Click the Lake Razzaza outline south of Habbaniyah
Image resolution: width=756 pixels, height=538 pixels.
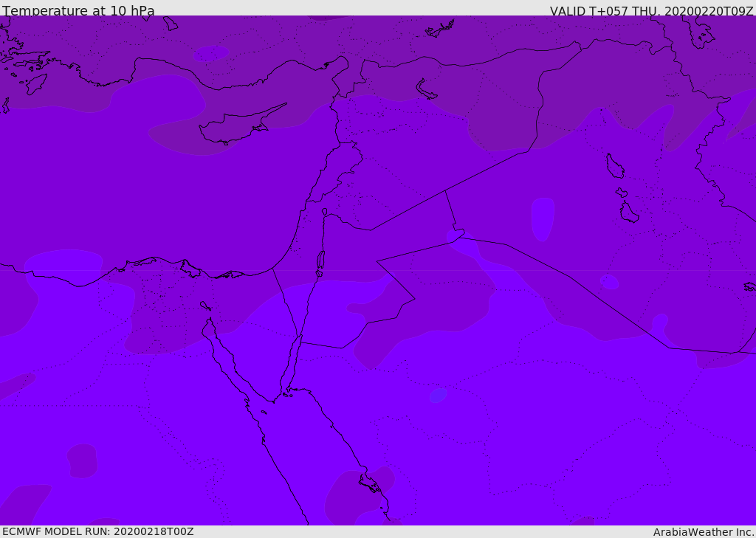[x=628, y=213]
